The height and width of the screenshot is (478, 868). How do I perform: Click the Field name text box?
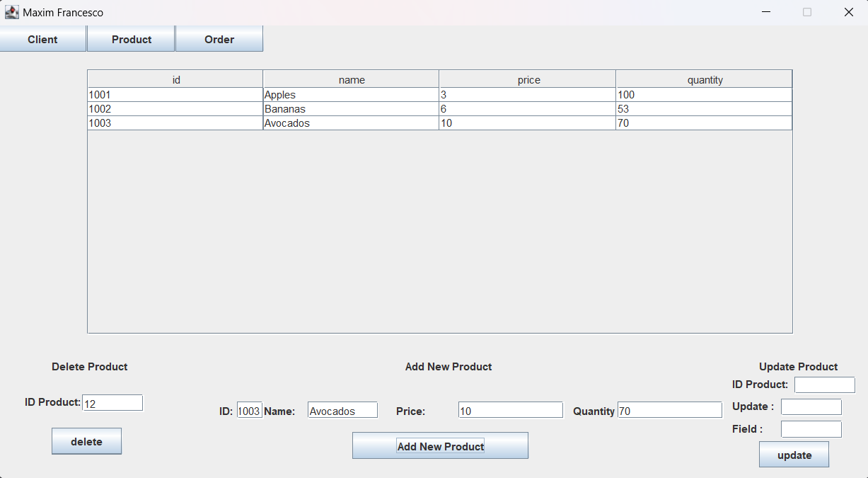tap(811, 429)
